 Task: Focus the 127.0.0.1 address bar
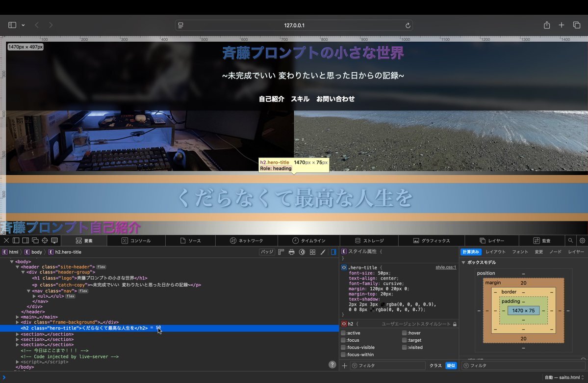pos(294,25)
